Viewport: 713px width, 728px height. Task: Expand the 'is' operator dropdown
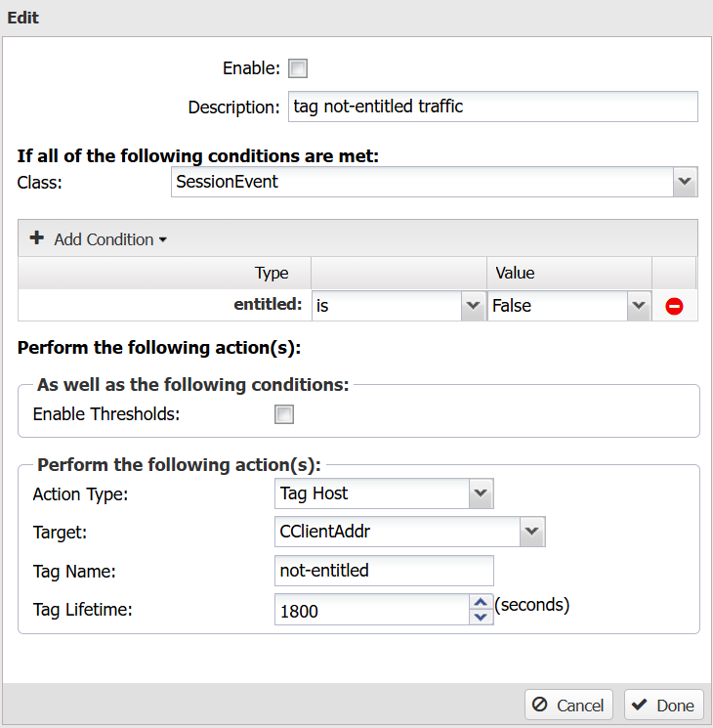tap(473, 306)
